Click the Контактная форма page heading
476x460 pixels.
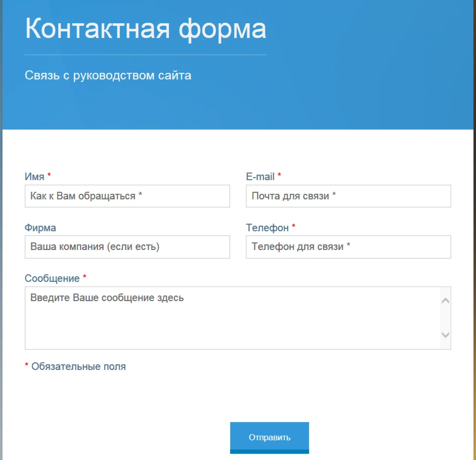(145, 29)
